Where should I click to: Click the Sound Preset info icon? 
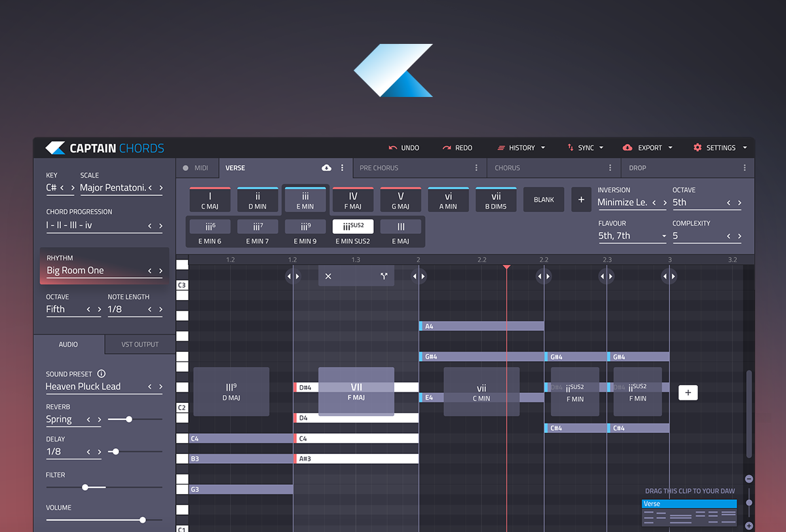(x=102, y=373)
